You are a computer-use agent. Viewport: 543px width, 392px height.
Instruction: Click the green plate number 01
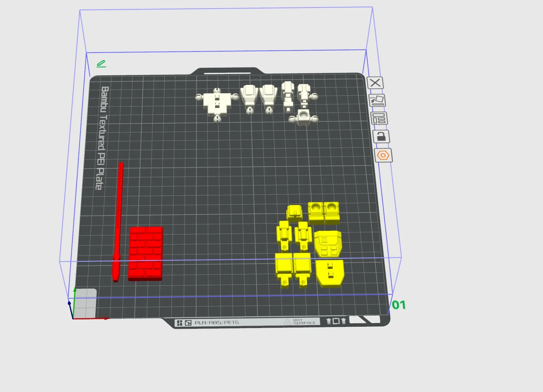click(399, 305)
